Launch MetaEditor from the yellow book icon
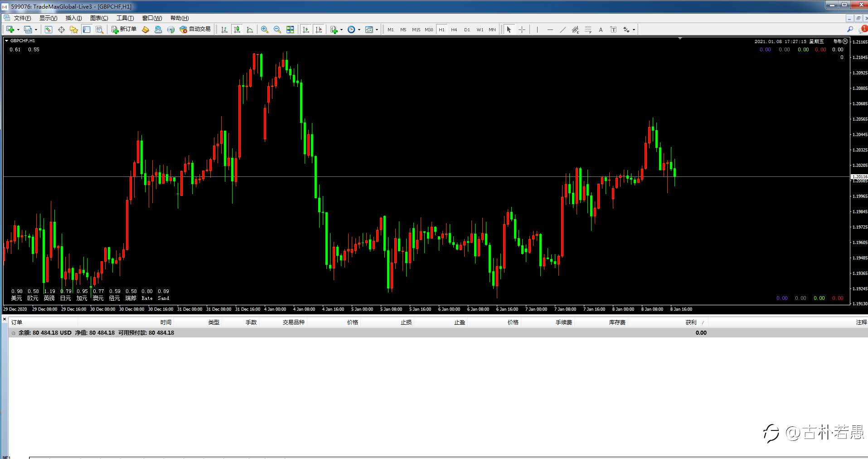868x459 pixels. 145,29
